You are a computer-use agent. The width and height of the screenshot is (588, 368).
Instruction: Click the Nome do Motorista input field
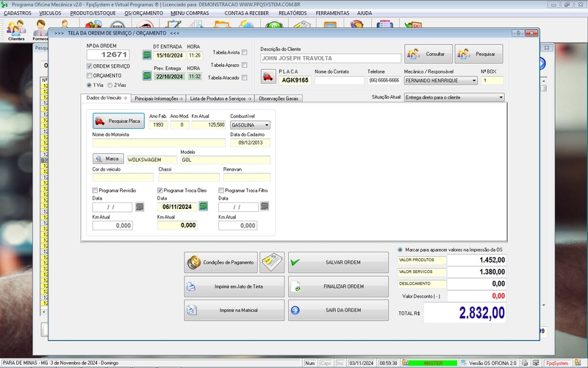(x=159, y=143)
